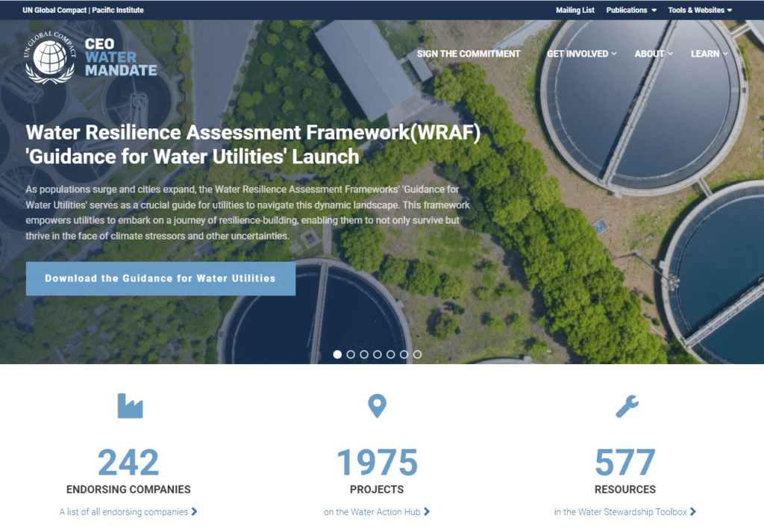Viewport: 764px width, 532px height.
Task: Open the Get Involved menu
Action: pyautogui.click(x=582, y=54)
